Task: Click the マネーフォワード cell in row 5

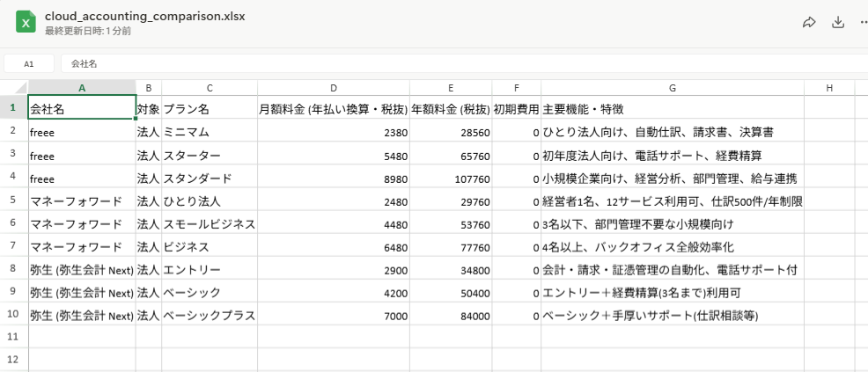Action: pos(82,200)
